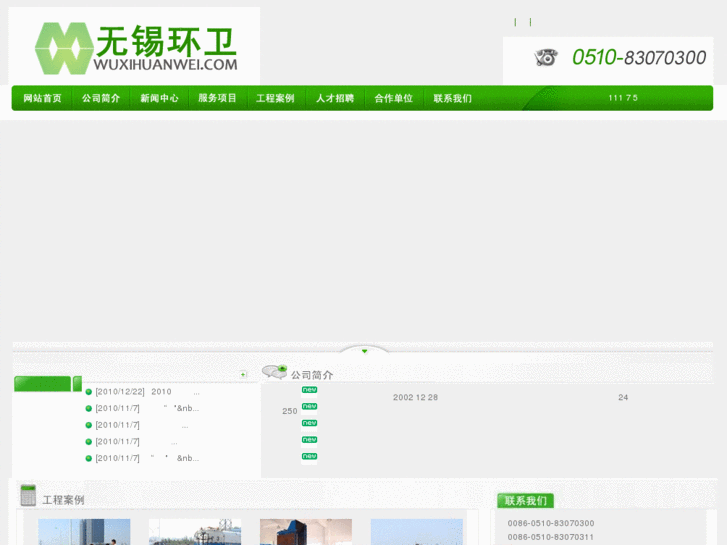Open 新闻中心 from the navigation bar
This screenshot has height=545, width=727.
(x=159, y=98)
